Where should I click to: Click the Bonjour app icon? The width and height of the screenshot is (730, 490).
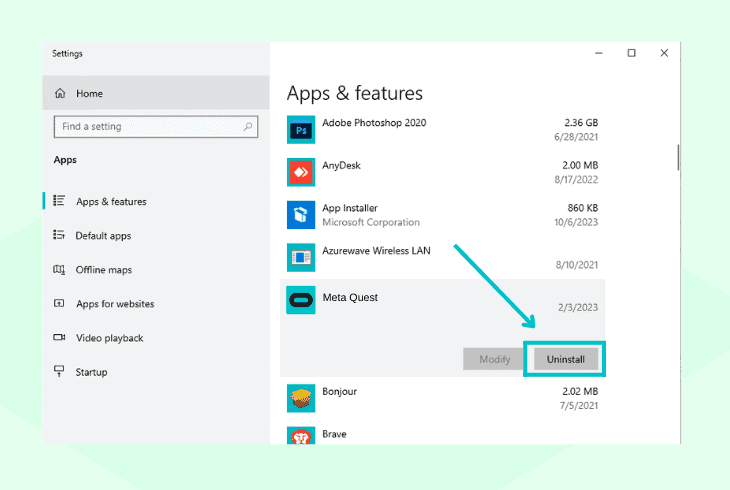(x=301, y=398)
